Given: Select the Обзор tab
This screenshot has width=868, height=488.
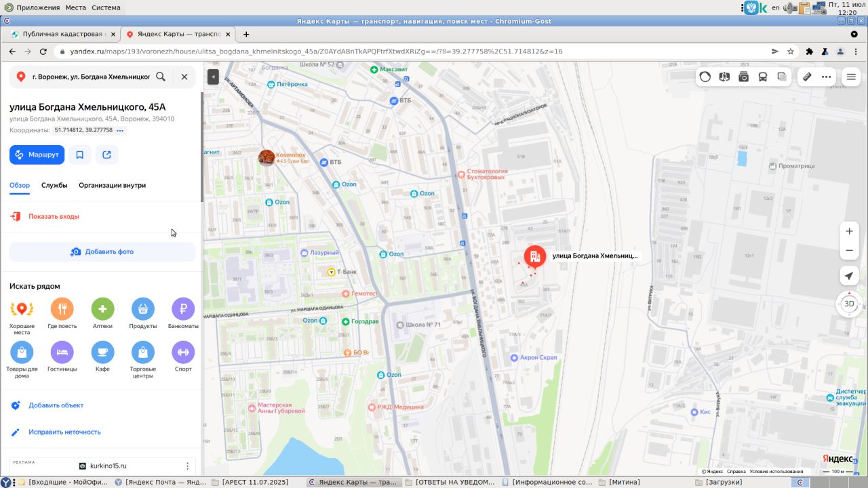Looking at the screenshot, I should [x=20, y=185].
